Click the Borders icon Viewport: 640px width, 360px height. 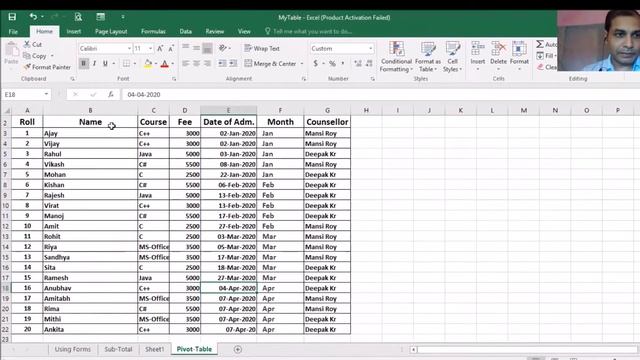click(127, 63)
